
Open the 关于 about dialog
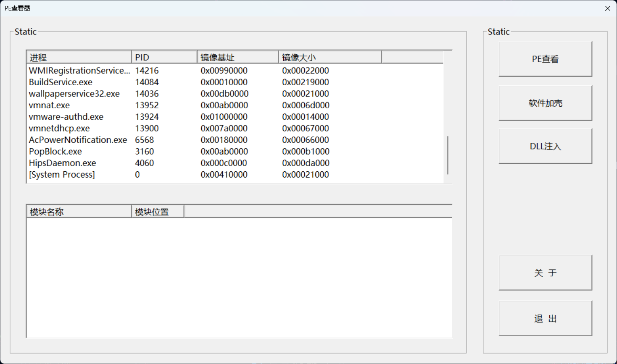tap(545, 273)
